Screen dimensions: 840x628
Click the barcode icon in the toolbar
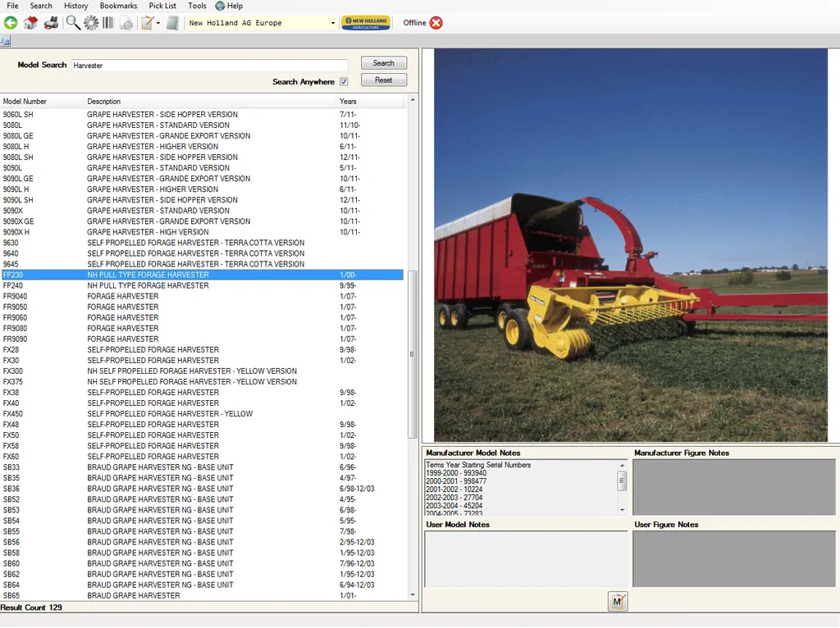(108, 23)
